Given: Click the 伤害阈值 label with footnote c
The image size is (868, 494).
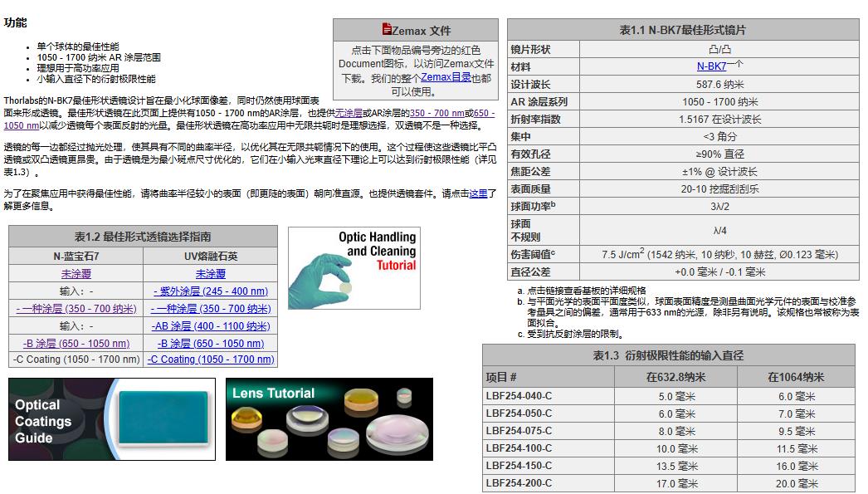Looking at the screenshot, I should click(x=533, y=254).
